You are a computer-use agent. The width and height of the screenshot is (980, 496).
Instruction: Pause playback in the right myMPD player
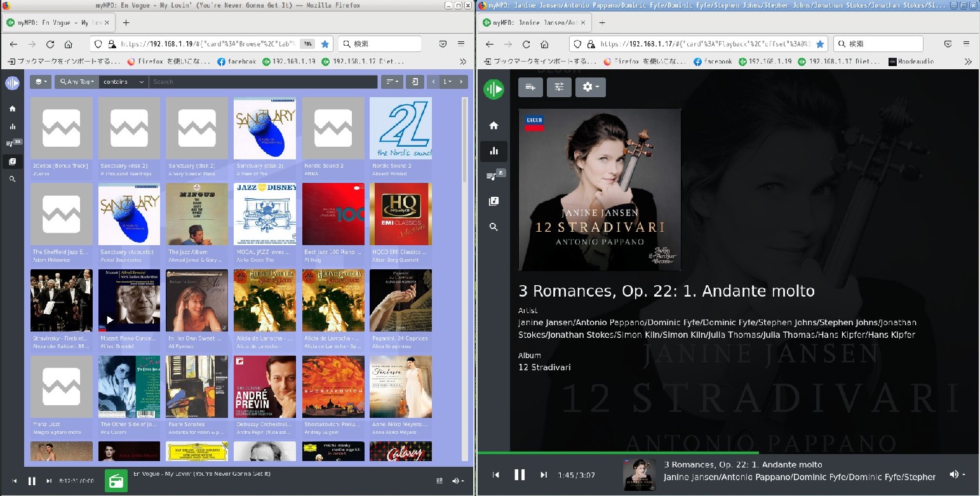coord(520,475)
